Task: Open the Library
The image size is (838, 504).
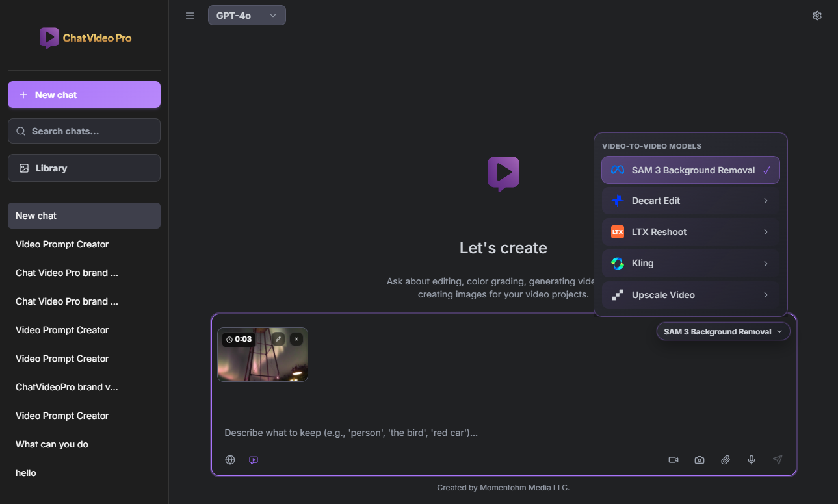Action: pos(84,168)
